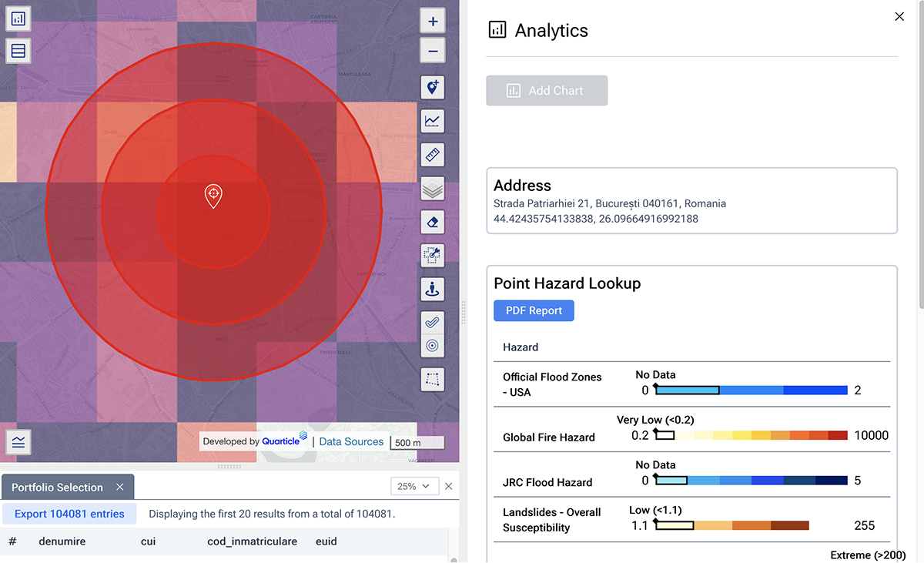Viewport: 924px width, 563px height.
Task: Click the PDF Report button
Action: click(534, 310)
